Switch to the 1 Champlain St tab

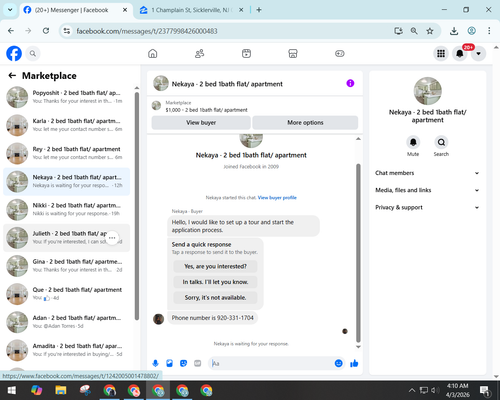[x=192, y=10]
